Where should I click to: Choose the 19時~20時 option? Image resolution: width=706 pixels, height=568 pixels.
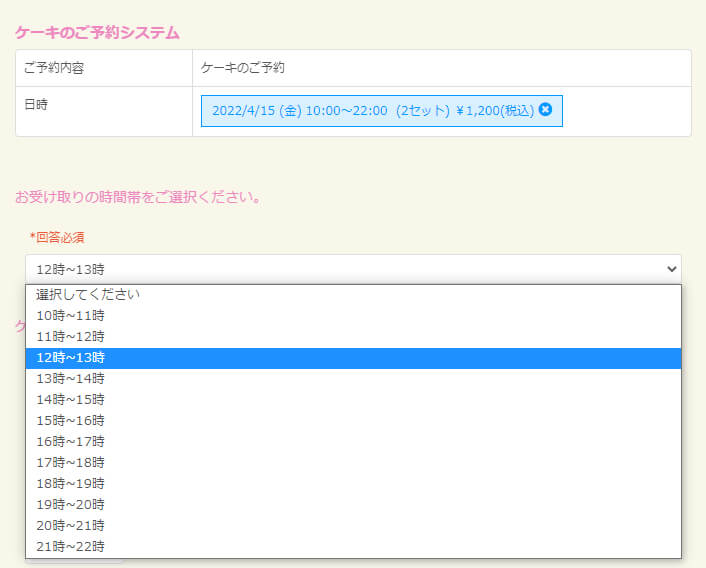pyautogui.click(x=70, y=505)
